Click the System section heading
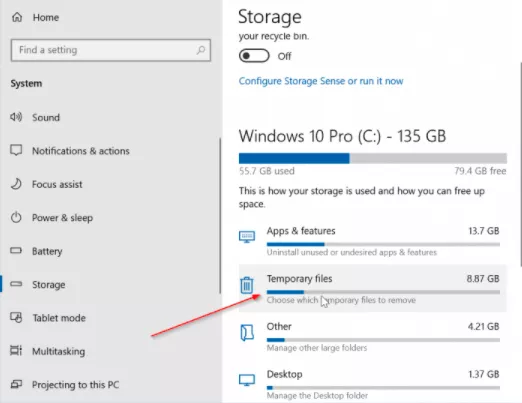Image resolution: width=522 pixels, height=403 pixels. click(26, 83)
